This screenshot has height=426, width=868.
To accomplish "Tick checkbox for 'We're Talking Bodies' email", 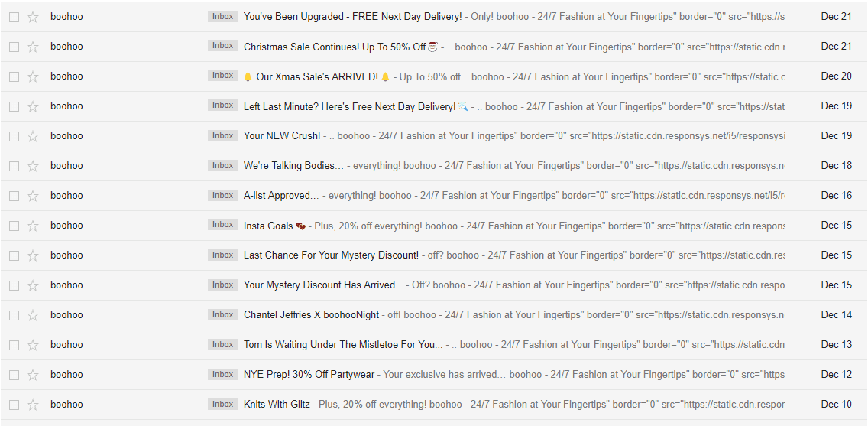I will [x=14, y=166].
